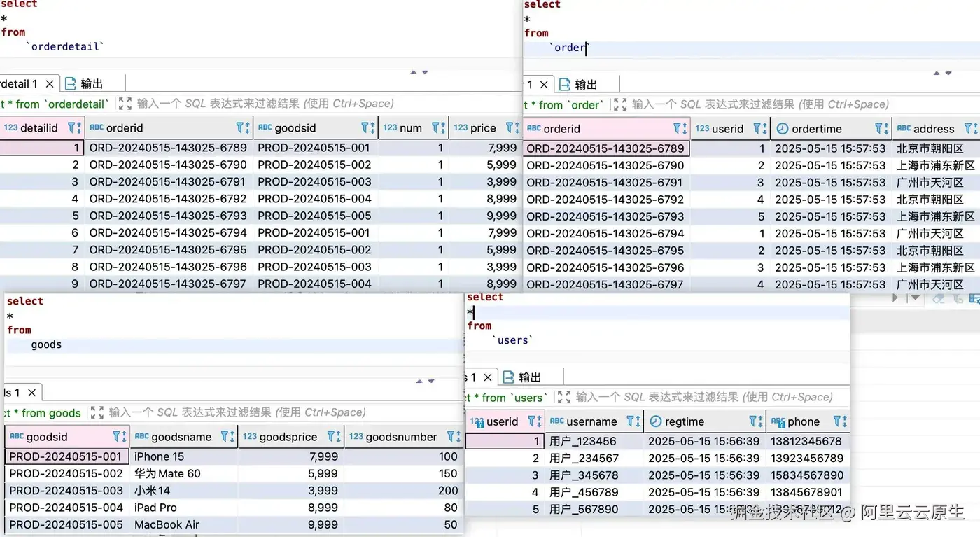Select the '用户_123456' username cell
This screenshot has width=980, height=537.
click(594, 441)
